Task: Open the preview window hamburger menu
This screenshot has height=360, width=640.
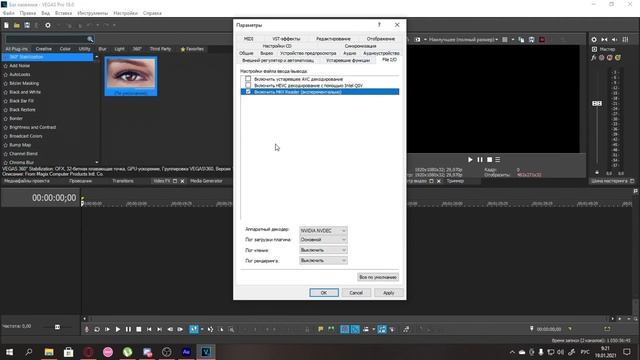Action: click(x=498, y=160)
